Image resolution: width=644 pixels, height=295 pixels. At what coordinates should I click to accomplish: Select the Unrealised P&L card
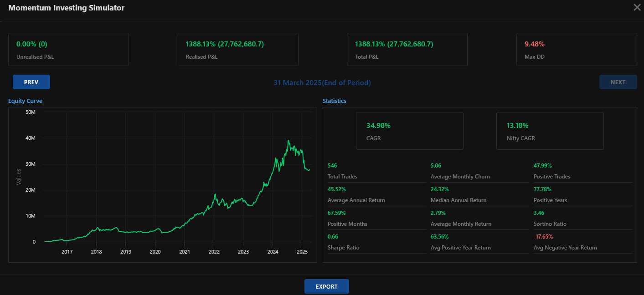pos(68,49)
